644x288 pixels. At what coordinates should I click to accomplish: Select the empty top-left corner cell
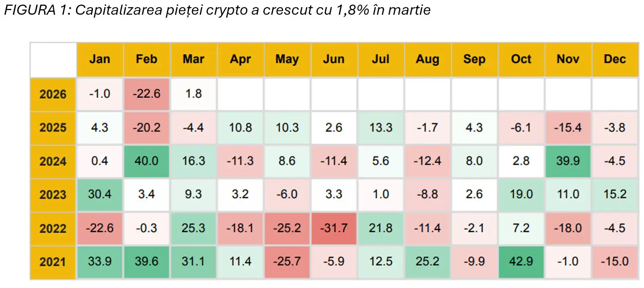tap(53, 59)
